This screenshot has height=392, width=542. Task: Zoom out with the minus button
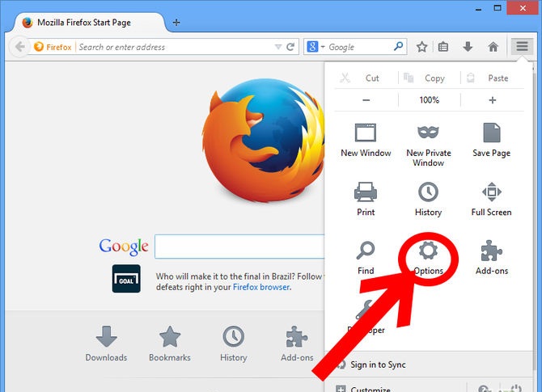coord(366,100)
